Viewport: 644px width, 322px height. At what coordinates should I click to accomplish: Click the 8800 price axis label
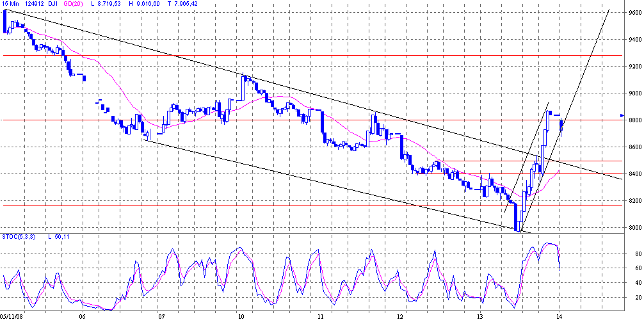point(634,120)
